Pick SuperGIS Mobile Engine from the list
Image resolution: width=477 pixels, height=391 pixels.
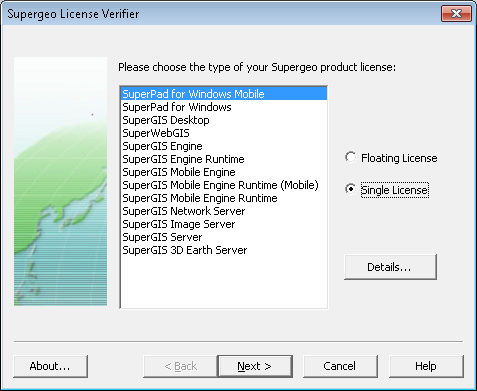[224, 172]
